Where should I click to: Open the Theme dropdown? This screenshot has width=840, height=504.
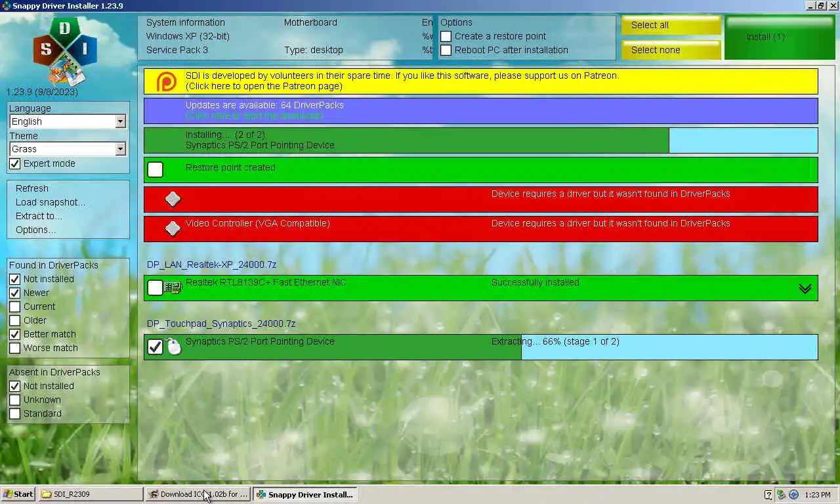pyautogui.click(x=120, y=150)
